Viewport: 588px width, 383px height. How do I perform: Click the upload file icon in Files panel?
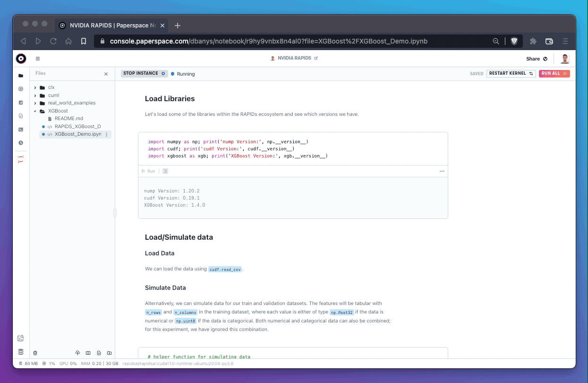(77, 353)
